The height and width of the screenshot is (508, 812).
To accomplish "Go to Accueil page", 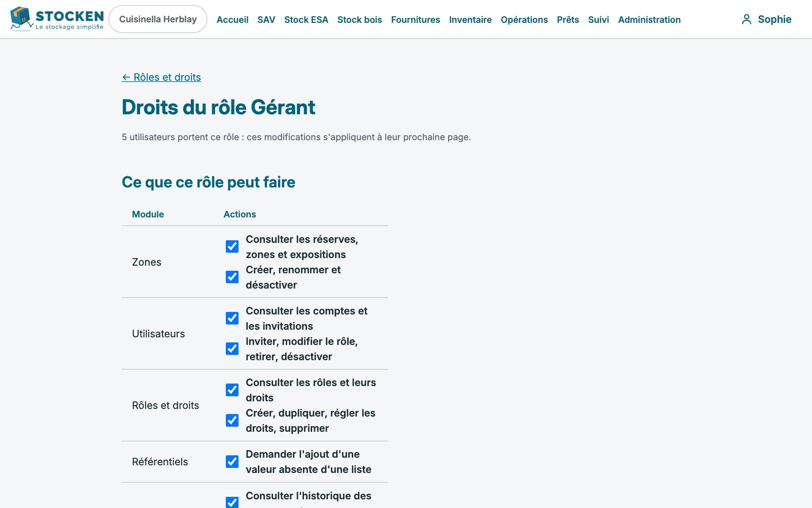I will (x=232, y=20).
